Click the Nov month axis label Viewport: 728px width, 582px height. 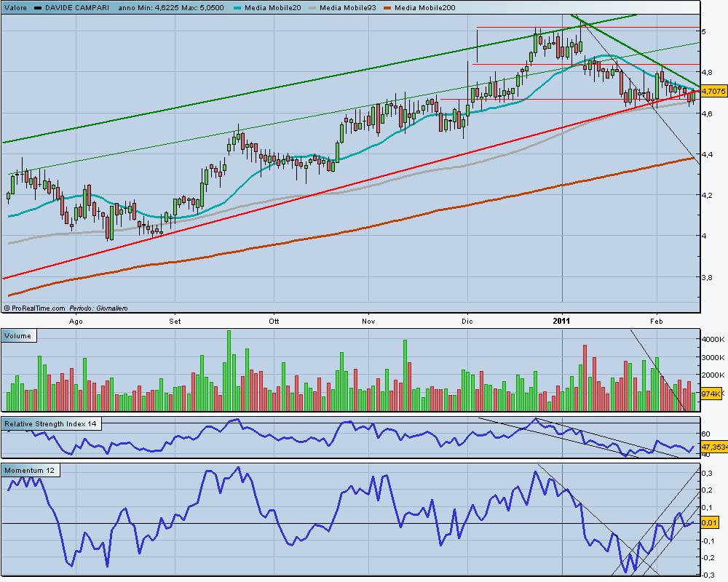pyautogui.click(x=368, y=321)
